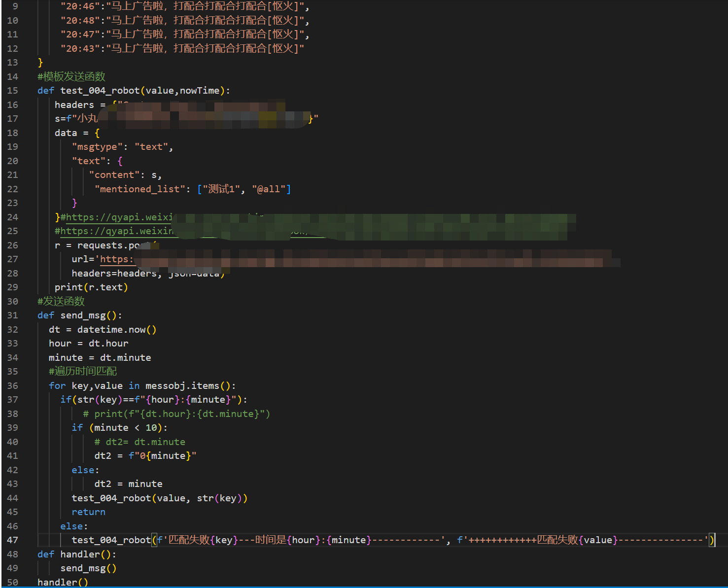Click the '(minute < 10)' condition

[x=126, y=428]
